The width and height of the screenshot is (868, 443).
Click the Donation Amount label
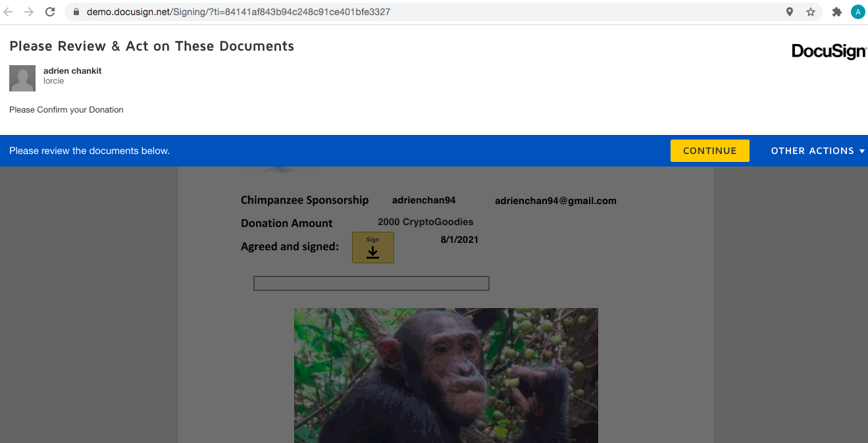(x=287, y=223)
